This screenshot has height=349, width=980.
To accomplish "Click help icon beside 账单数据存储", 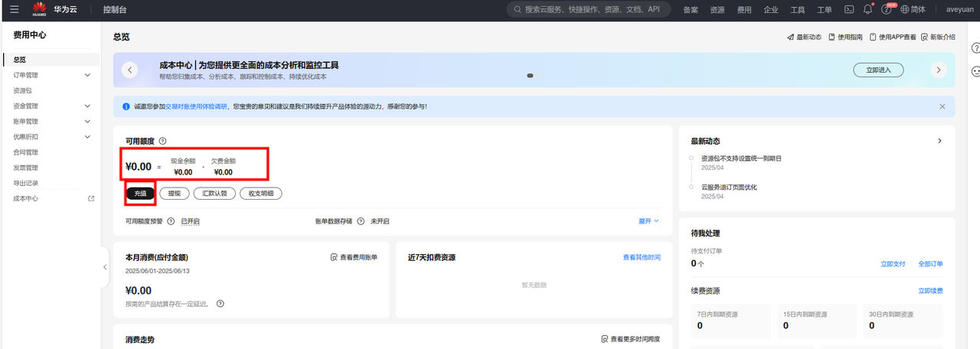I will 361,221.
